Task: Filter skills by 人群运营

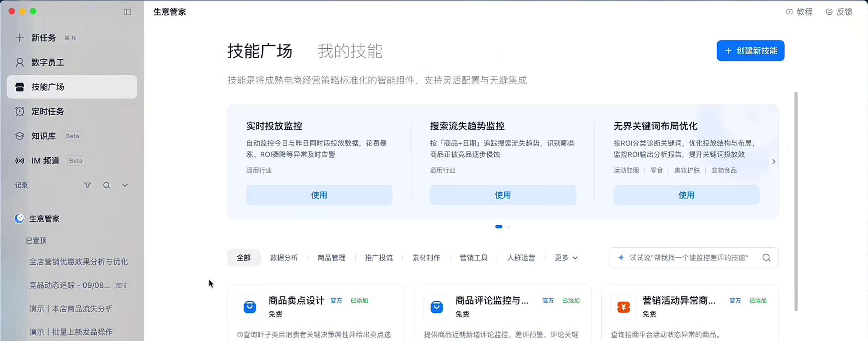Action: click(521, 258)
